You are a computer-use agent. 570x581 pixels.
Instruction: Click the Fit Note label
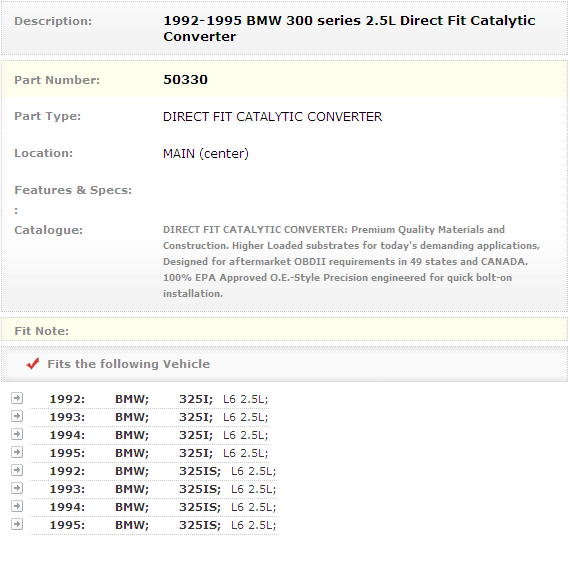[42, 331]
